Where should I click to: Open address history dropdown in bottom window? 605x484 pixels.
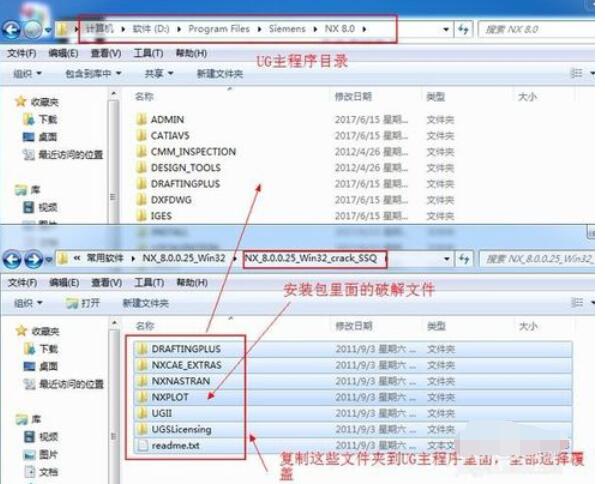(x=447, y=259)
